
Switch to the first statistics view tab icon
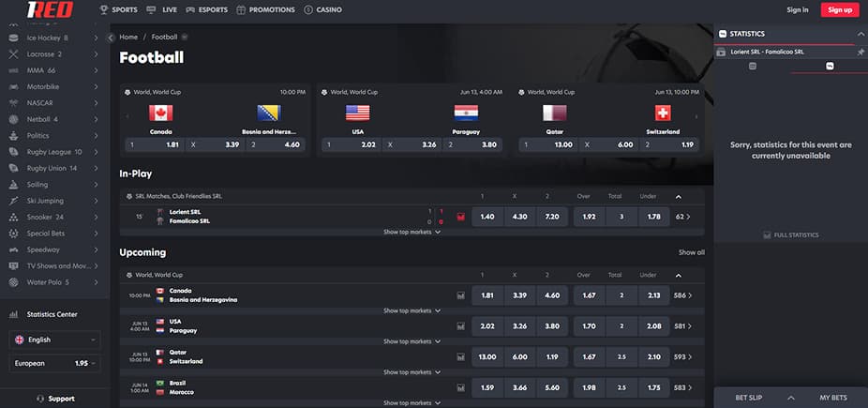(x=753, y=66)
